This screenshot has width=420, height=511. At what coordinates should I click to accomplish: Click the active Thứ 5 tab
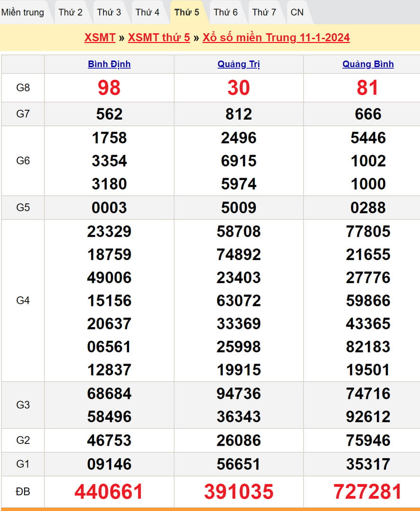[187, 12]
